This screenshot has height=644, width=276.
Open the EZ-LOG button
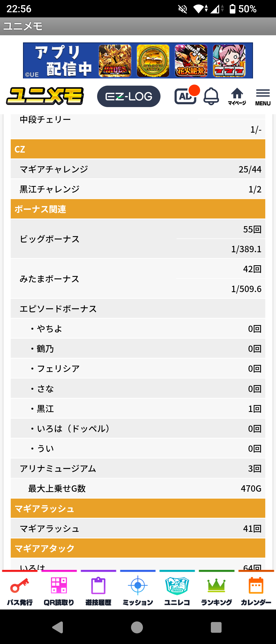coord(129,96)
